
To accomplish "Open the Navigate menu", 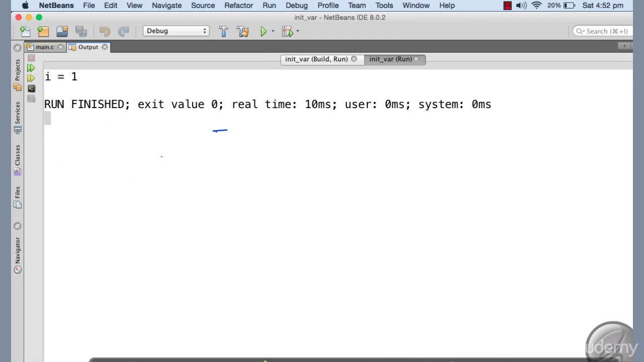I will [x=167, y=6].
